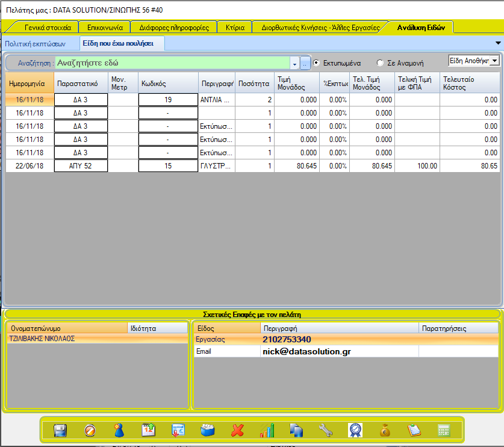This screenshot has height=447, width=504.
Task: Click the red X delete icon
Action: click(237, 430)
